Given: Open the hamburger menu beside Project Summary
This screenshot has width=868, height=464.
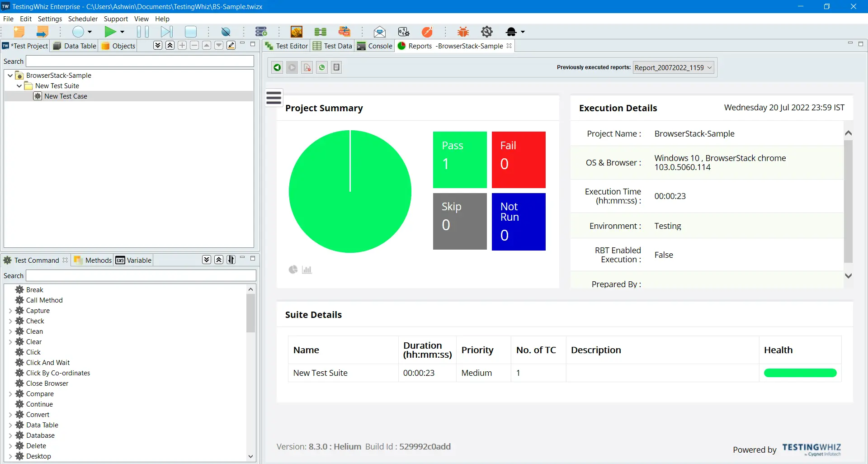Looking at the screenshot, I should click(274, 98).
